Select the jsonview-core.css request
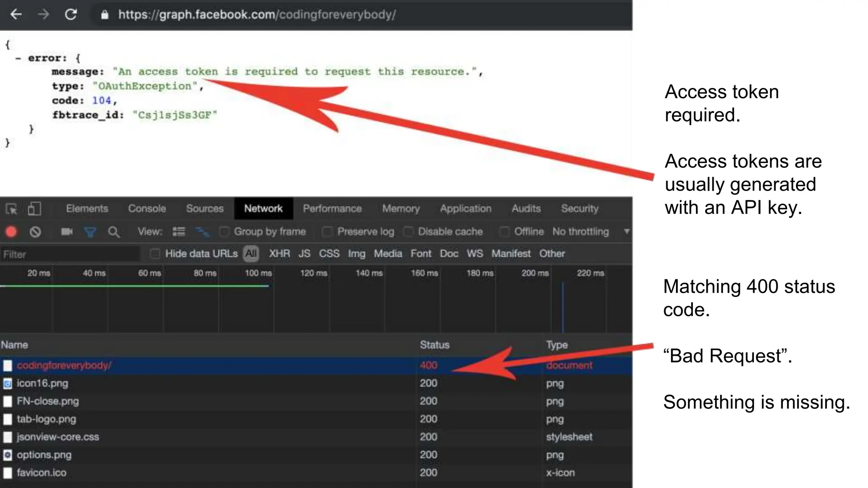868x488 pixels. coord(316,437)
